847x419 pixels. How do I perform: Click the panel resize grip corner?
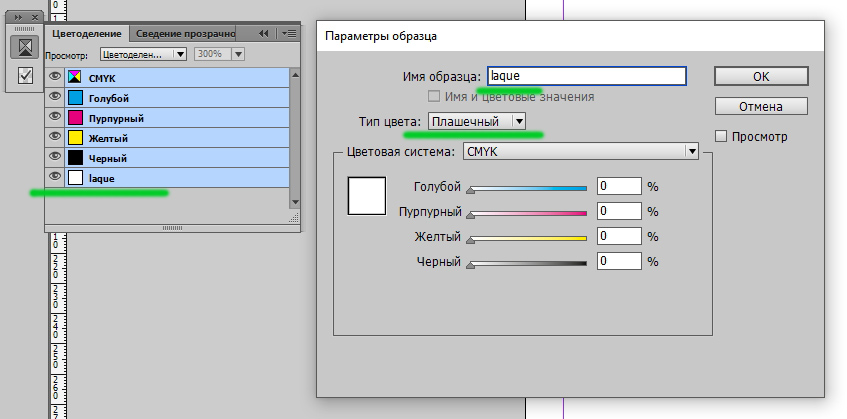click(294, 218)
